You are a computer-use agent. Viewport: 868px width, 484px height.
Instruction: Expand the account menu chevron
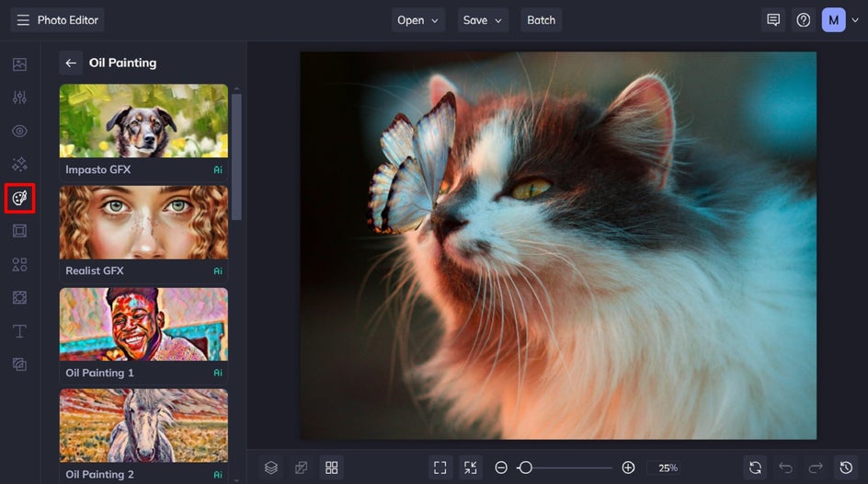point(855,20)
